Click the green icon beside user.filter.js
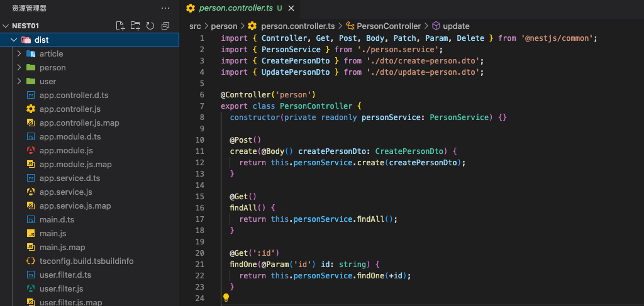This screenshot has width=644, height=306. (30, 289)
